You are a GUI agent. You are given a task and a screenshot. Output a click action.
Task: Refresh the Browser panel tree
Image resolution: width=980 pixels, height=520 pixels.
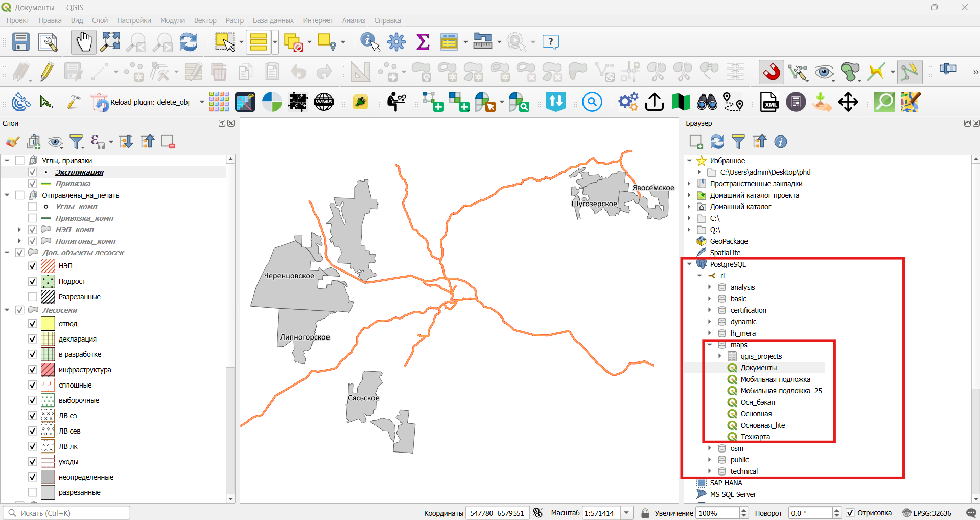click(x=717, y=142)
